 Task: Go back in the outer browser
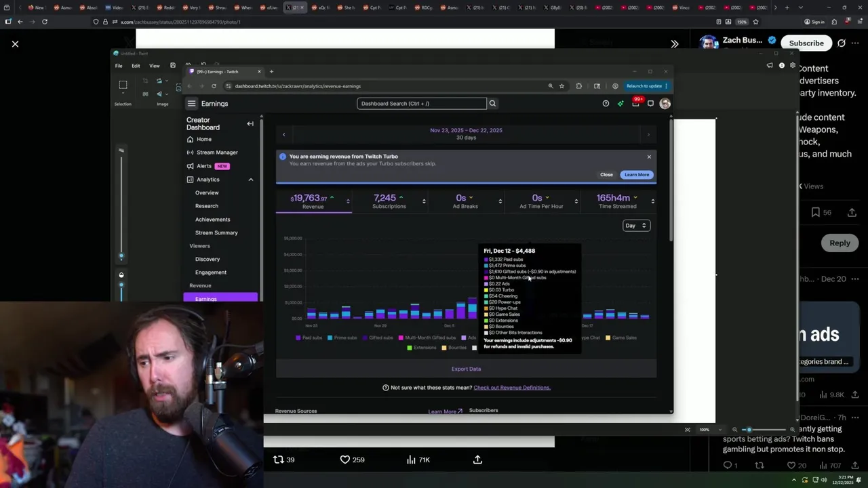point(20,22)
